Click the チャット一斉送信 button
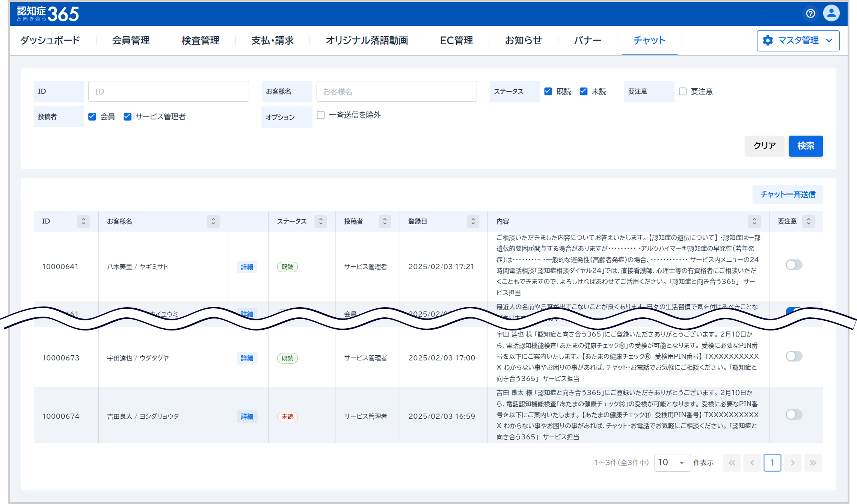 tap(788, 195)
